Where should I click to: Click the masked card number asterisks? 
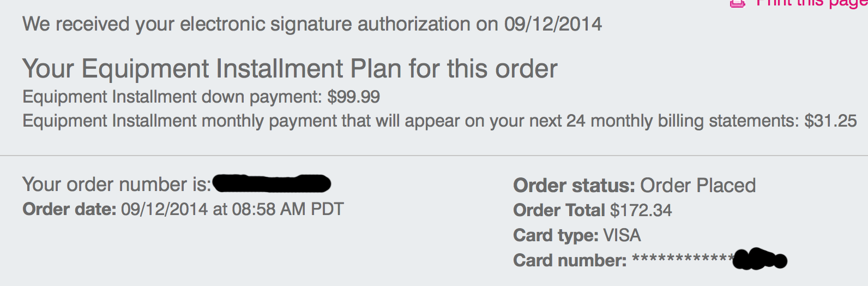pos(682,258)
